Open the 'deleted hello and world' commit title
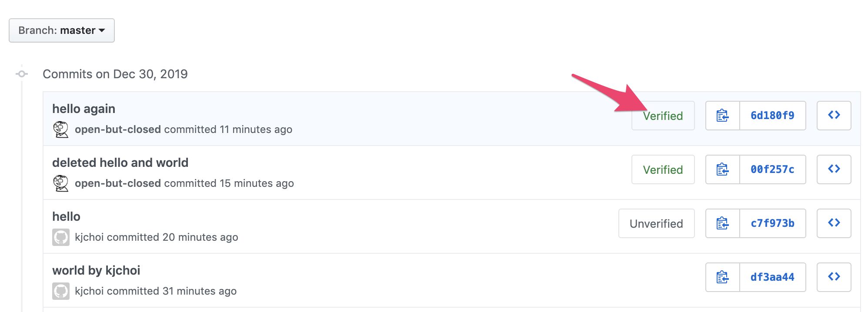868x312 pixels. 120,163
